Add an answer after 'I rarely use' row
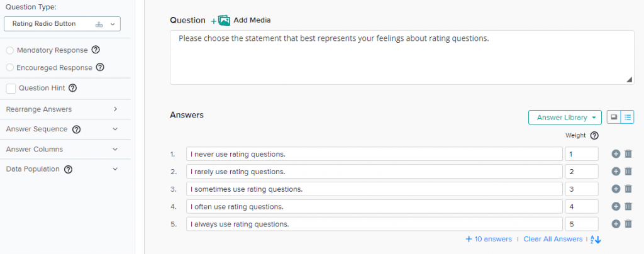The image size is (644, 254). (615, 172)
